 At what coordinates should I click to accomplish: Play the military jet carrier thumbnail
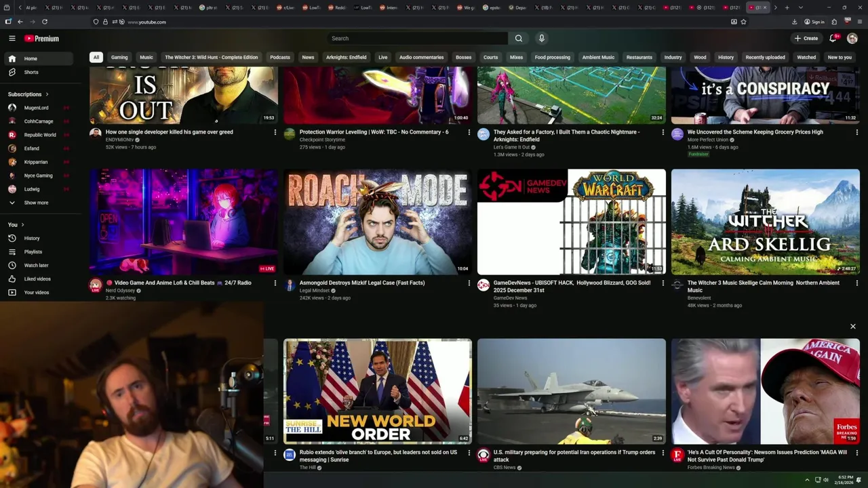(x=572, y=391)
